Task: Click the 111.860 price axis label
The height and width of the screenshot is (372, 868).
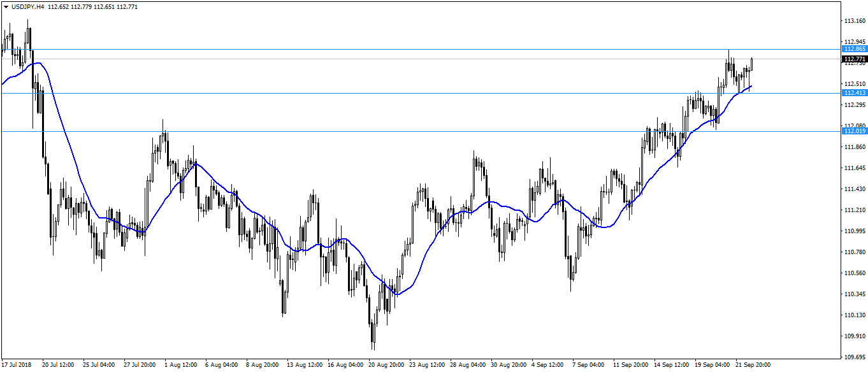Action: (x=854, y=147)
